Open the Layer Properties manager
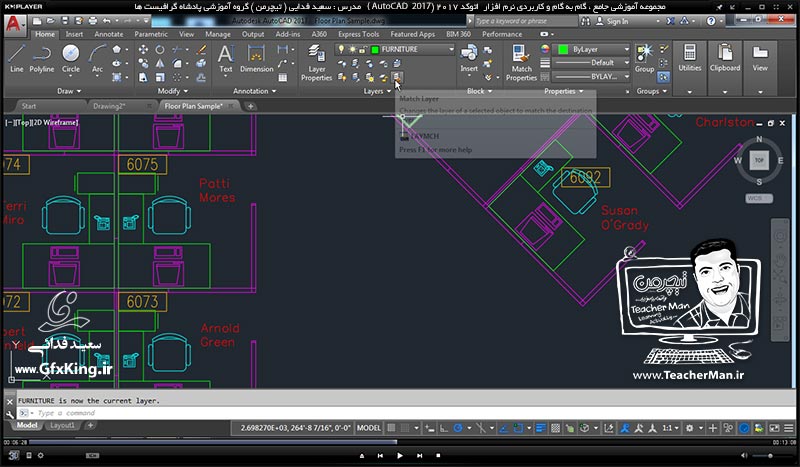800x467 pixels. point(316,62)
